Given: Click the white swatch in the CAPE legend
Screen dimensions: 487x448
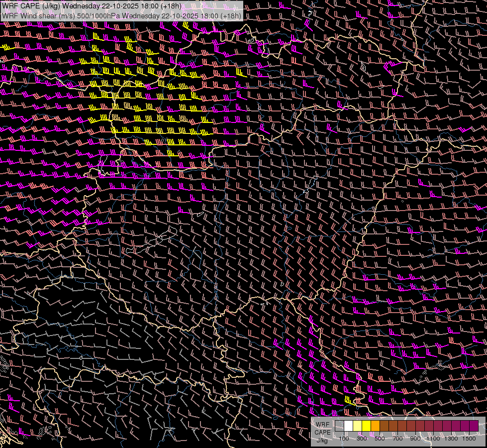Looking at the screenshot, I should 349,426.
